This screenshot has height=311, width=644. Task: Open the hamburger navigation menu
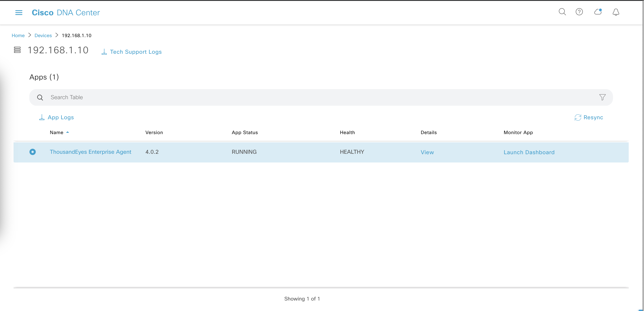(x=19, y=12)
